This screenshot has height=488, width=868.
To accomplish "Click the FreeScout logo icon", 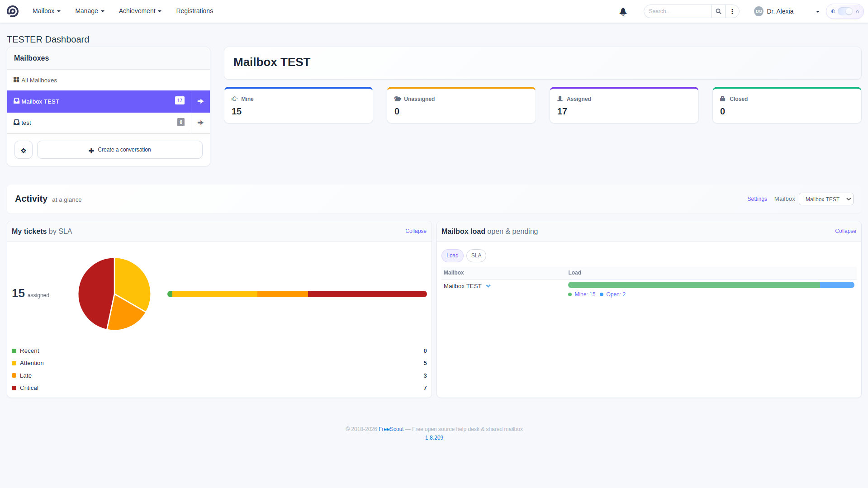I will click(13, 11).
